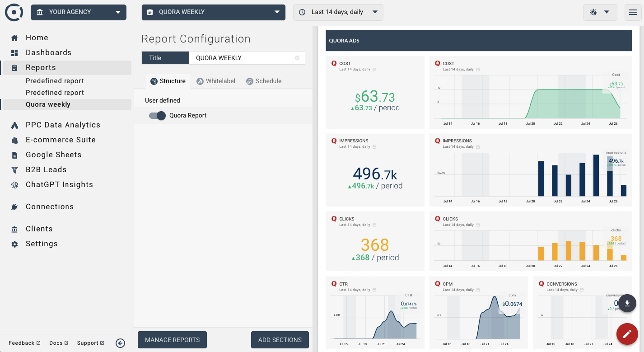Click the download report button
Viewport: 644px width, 352px height.
[x=627, y=303]
